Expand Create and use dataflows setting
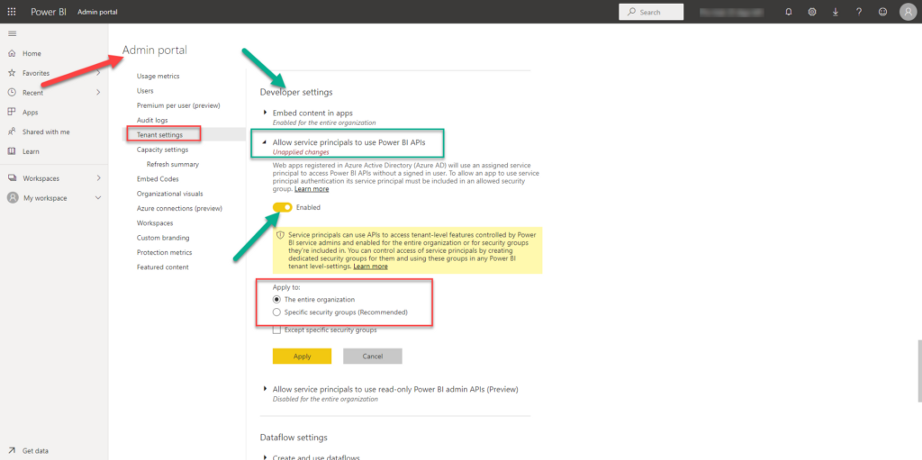The width and height of the screenshot is (922, 460). [x=265, y=457]
